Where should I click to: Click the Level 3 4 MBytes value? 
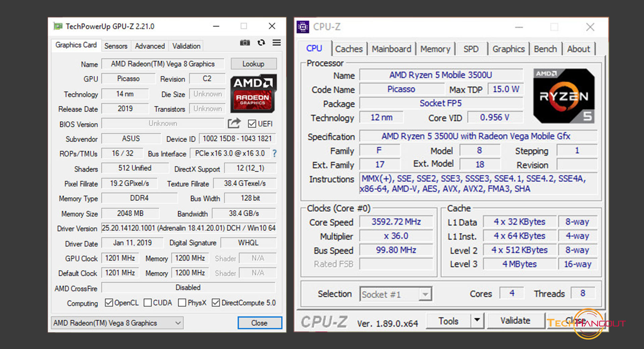520,264
